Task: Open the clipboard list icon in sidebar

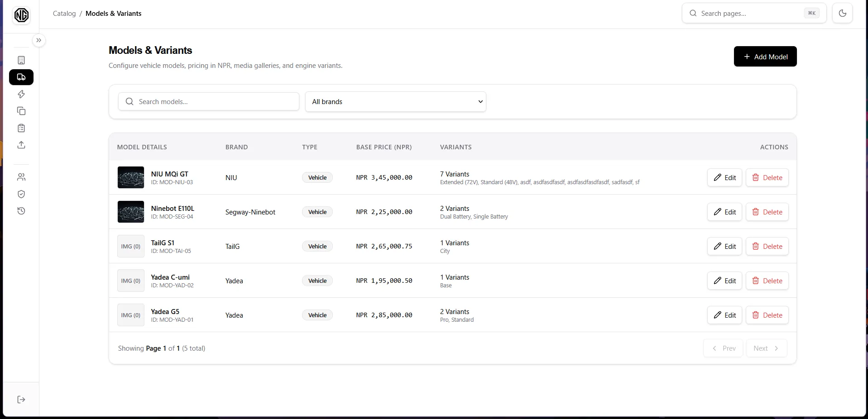Action: (x=21, y=128)
